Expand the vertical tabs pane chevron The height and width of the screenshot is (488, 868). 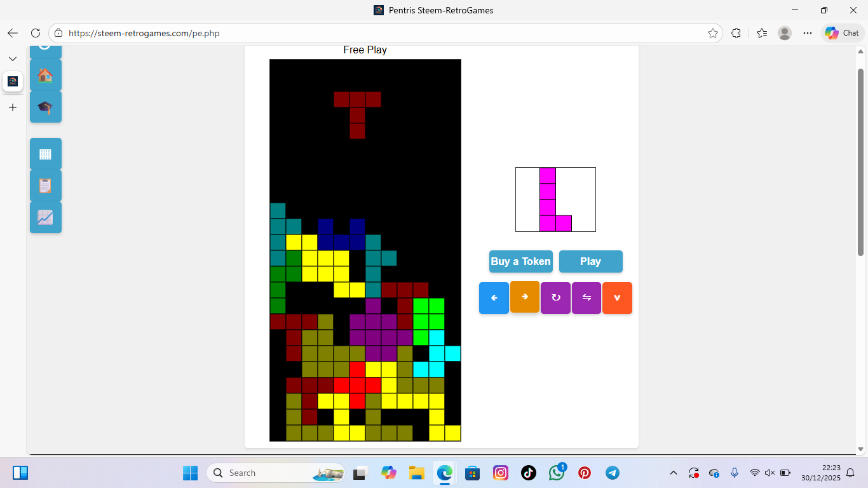tap(13, 58)
